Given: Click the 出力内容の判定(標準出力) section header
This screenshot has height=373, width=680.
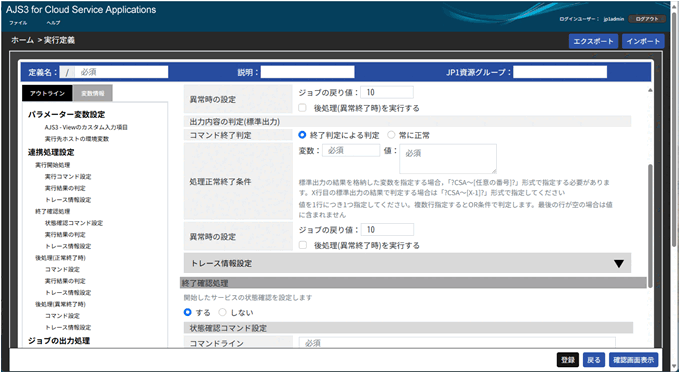Looking at the screenshot, I should 407,122.
